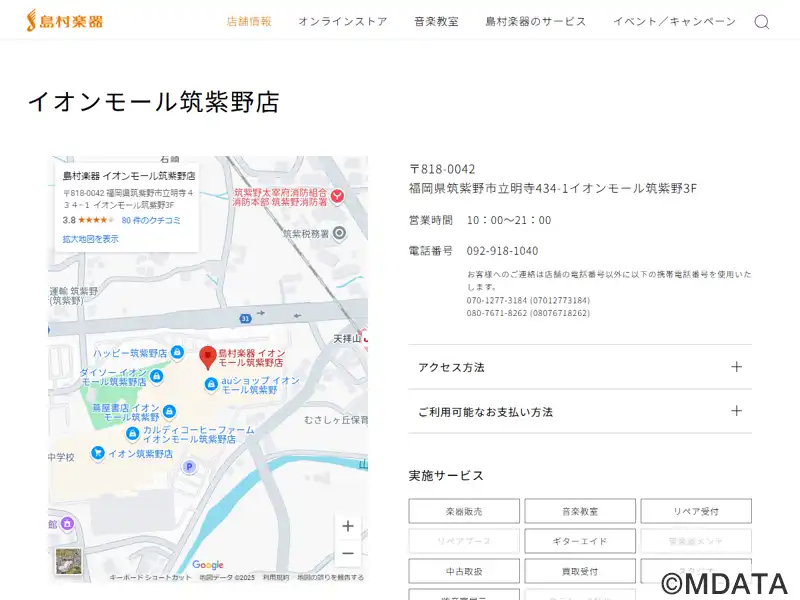The image size is (800, 600).
Task: Click the 実施サービス heading
Action: [x=446, y=476]
